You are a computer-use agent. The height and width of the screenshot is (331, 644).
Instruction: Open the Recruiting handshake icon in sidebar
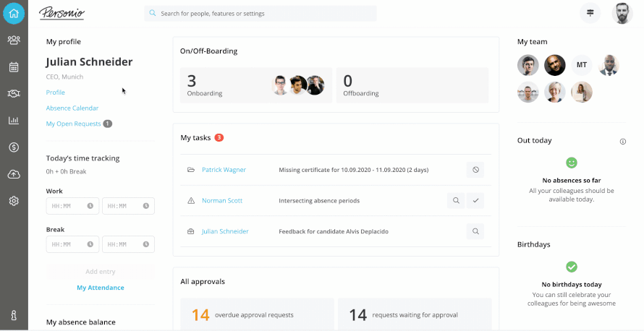pyautogui.click(x=14, y=93)
